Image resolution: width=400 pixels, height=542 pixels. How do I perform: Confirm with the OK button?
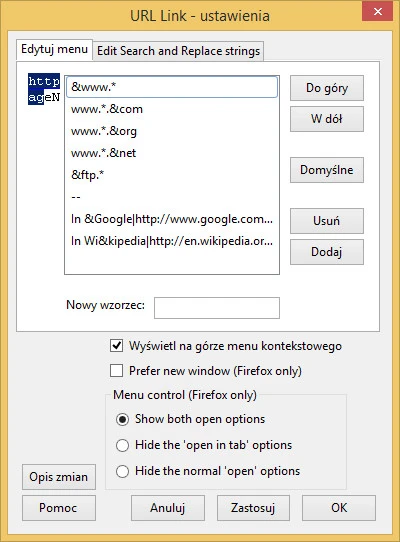339,508
